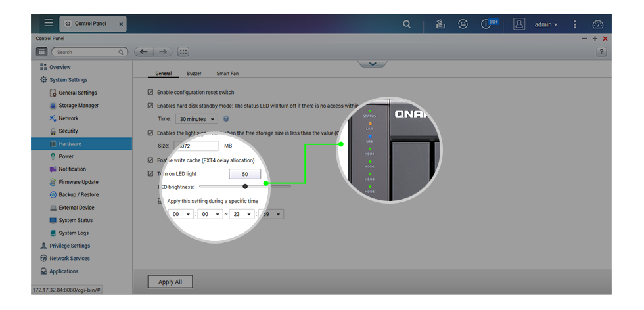Screen dimensions: 644x310
Task: Click the search magnifier icon in top bar
Action: [x=407, y=24]
